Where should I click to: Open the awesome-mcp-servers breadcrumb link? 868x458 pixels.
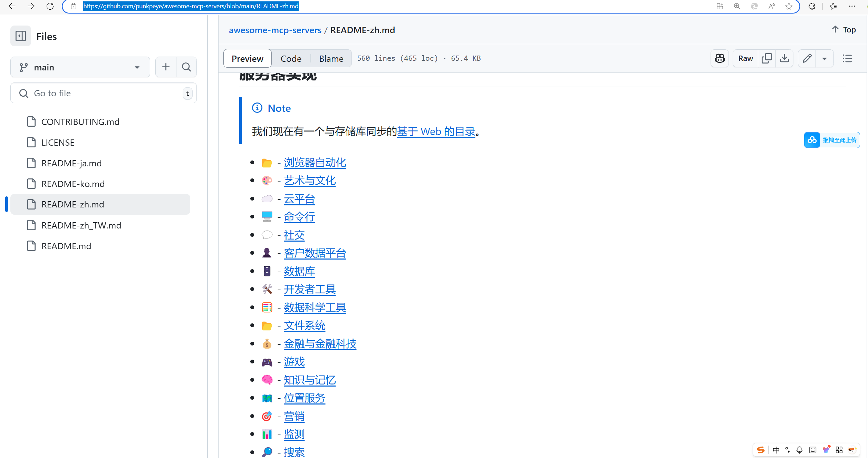pos(275,30)
